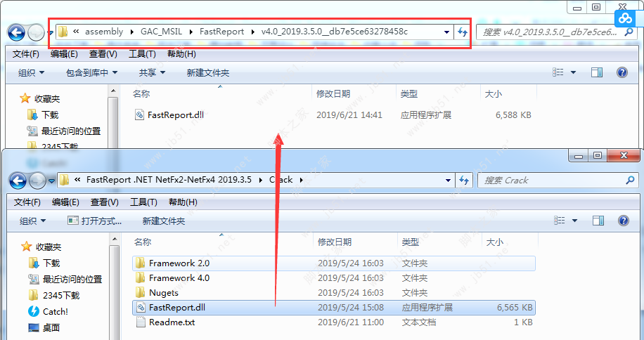This screenshot has width=644, height=340.
Task: Open 文件(F) menu in top window
Action: click(26, 53)
